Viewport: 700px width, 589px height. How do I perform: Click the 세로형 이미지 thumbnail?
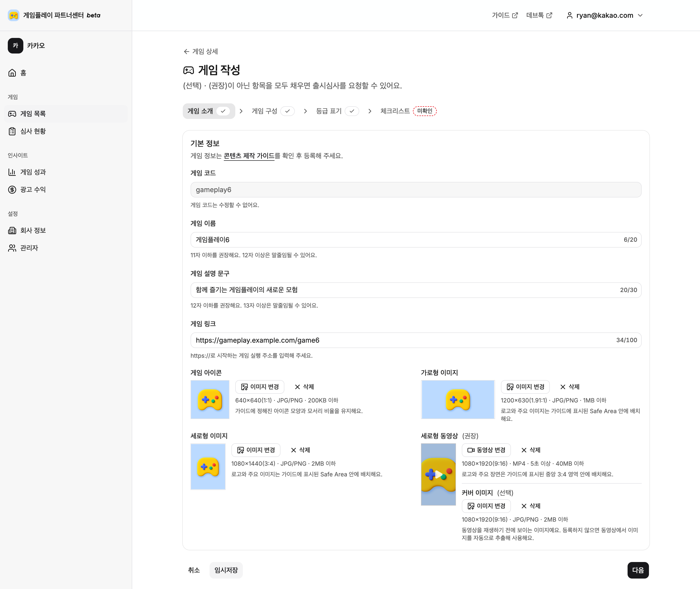[208, 466]
